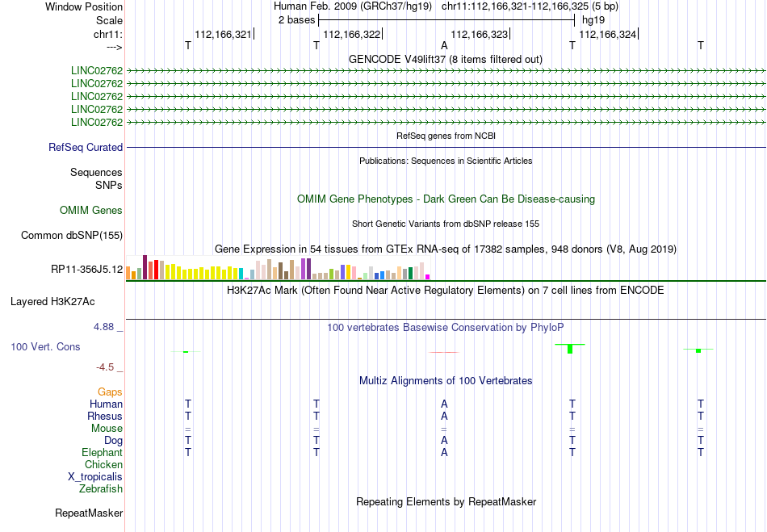
Task: Open the OMIM Genes track label
Action: click(91, 210)
